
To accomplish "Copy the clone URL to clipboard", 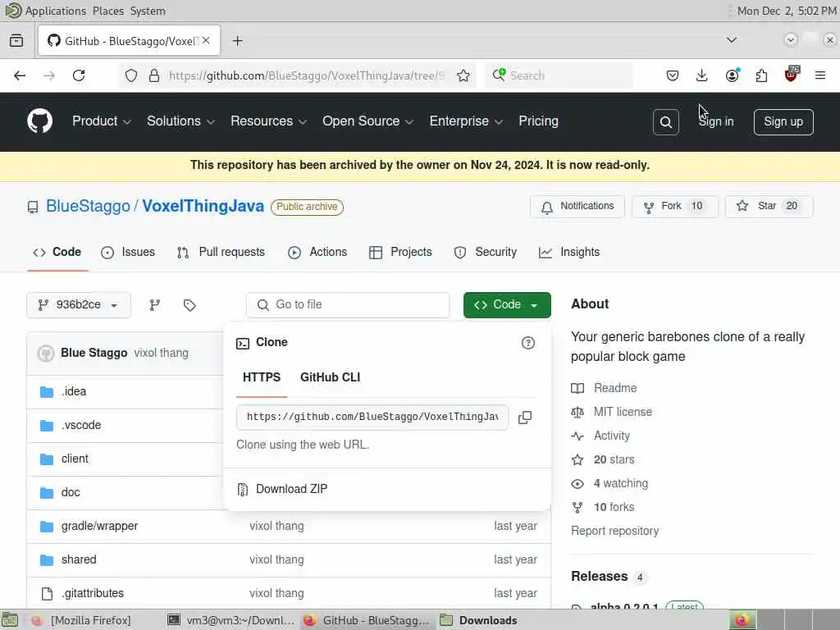I will [525, 418].
